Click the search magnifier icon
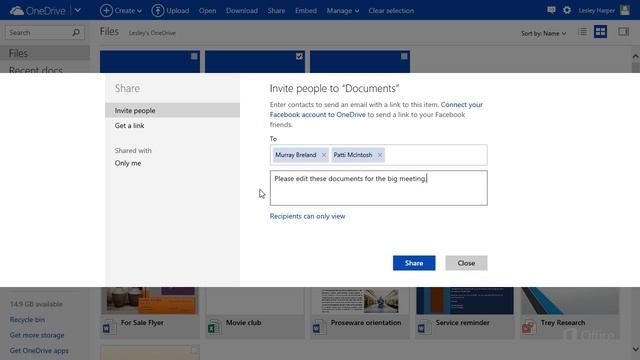 tap(76, 32)
